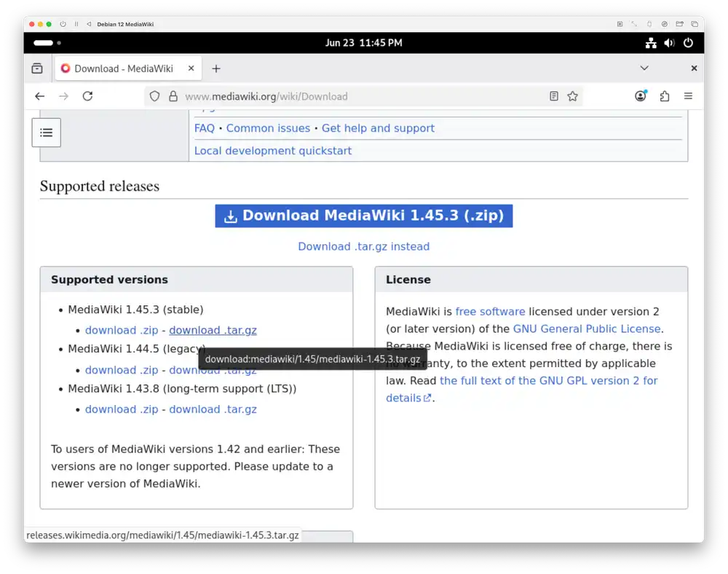Click the site security padlock icon
The image size is (728, 574).
tap(173, 96)
